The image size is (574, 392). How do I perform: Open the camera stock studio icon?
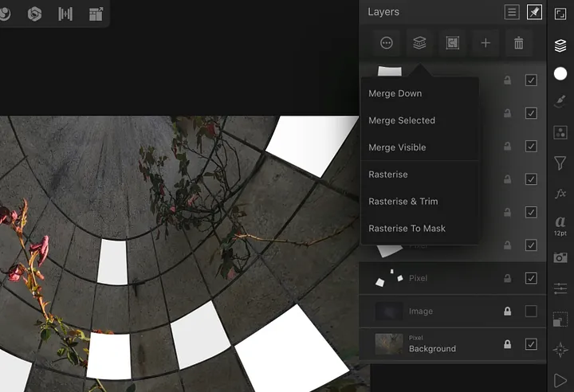[560, 257]
